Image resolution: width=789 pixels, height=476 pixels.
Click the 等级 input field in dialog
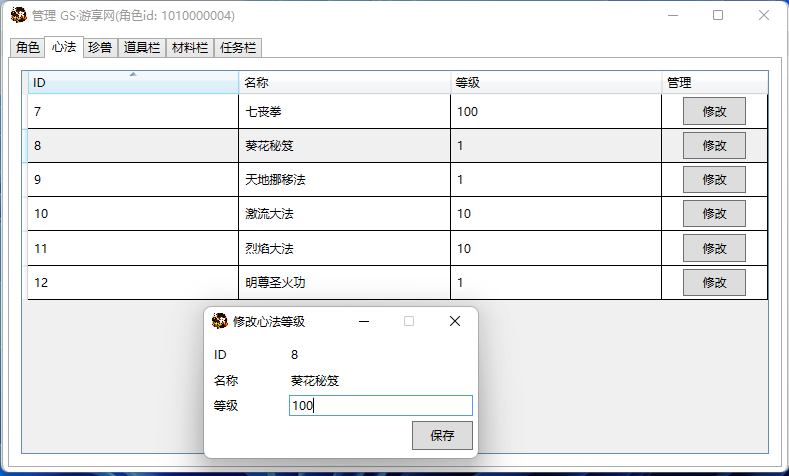[380, 406]
